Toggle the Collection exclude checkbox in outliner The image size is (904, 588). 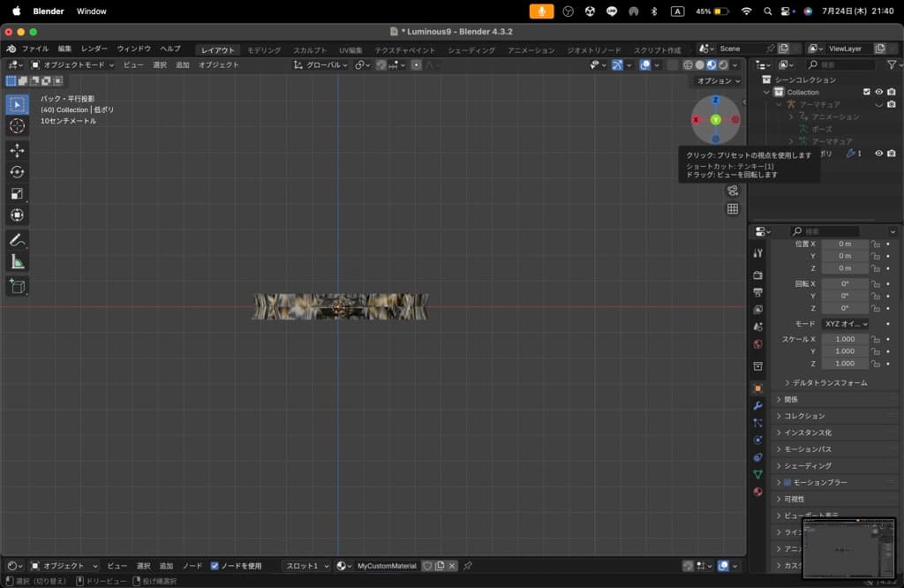(x=866, y=92)
